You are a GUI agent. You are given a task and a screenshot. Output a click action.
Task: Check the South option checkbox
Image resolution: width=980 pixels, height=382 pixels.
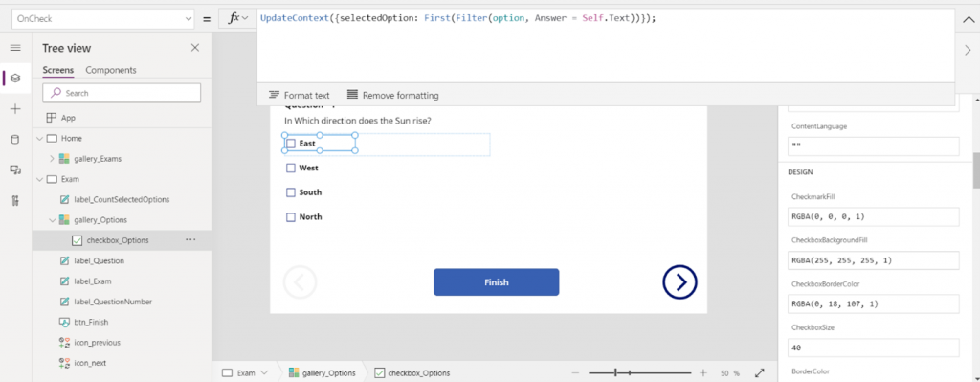coord(291,191)
